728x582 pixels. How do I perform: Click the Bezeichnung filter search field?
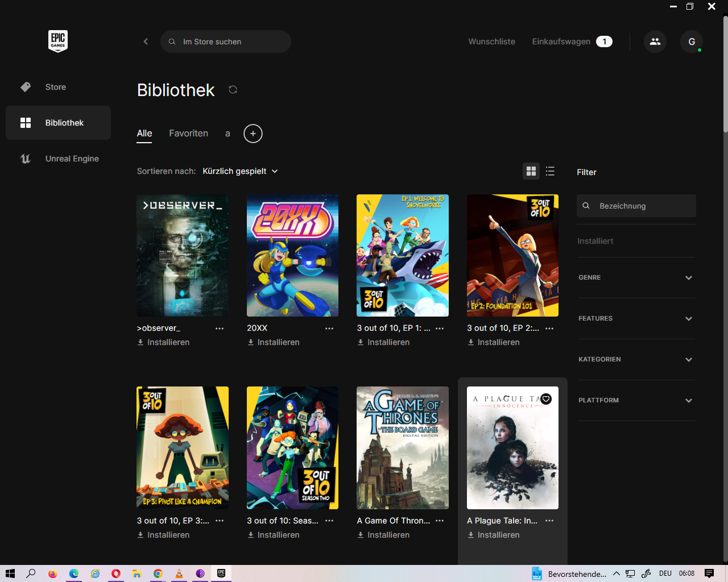pyautogui.click(x=636, y=206)
